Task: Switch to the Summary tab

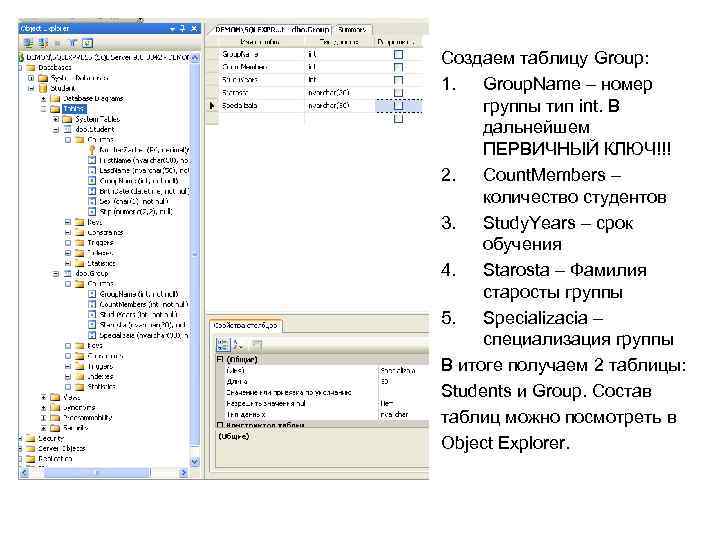Action: pos(353,29)
